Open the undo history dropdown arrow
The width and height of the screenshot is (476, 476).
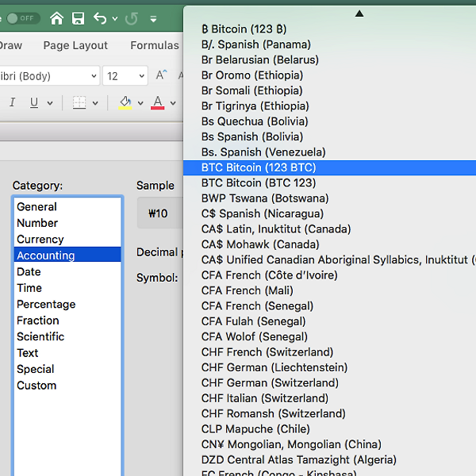click(x=115, y=18)
